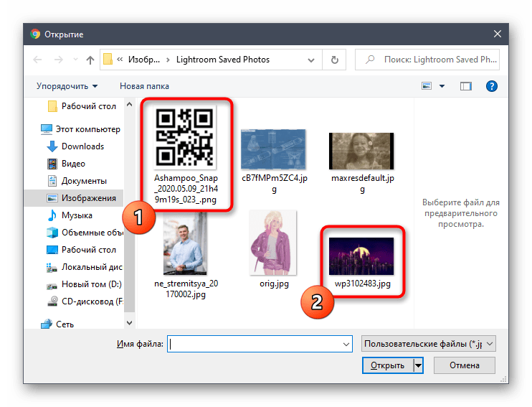Close the Открытие dialog

pos(498,34)
